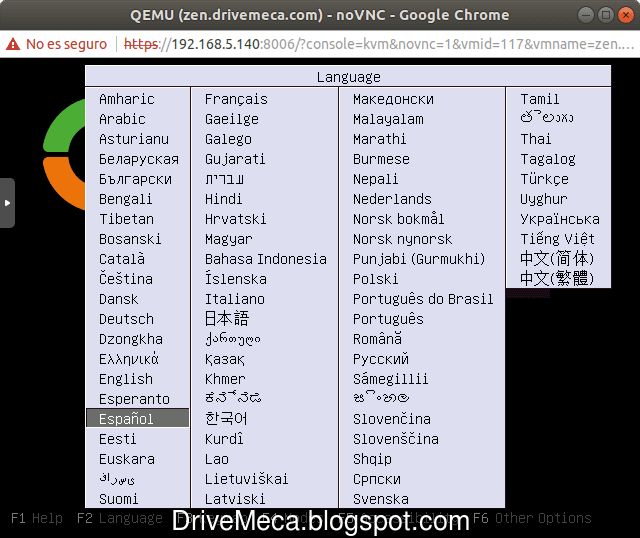Select Norsk nynorsk in the list

(402, 239)
